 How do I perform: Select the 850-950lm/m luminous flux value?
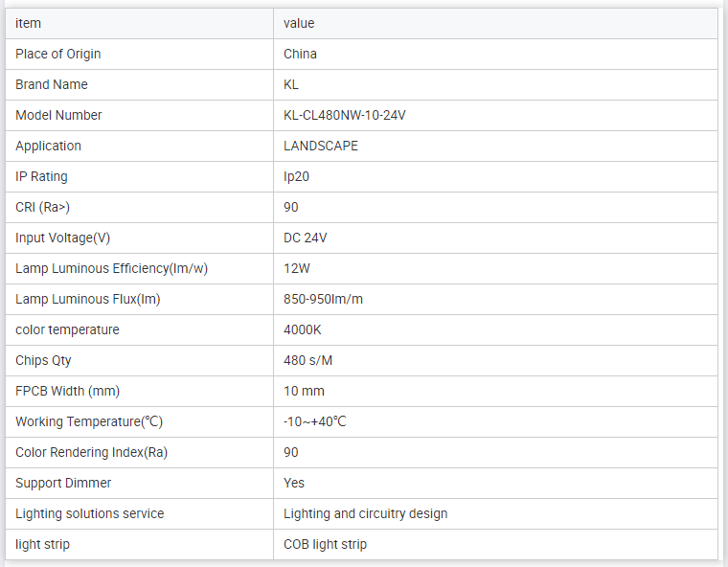323,299
